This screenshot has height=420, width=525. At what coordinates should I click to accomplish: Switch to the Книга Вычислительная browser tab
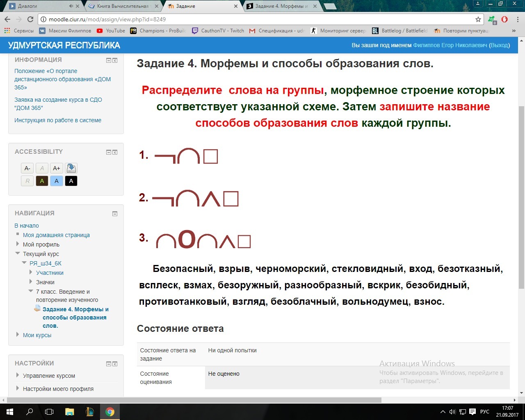point(123,6)
